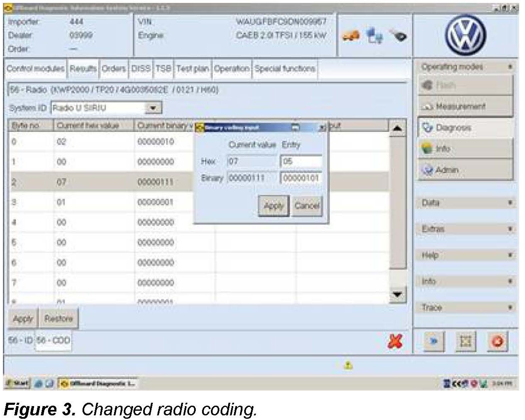Open the Orders tab
Image resolution: width=525 pixels, height=420 pixels.
[114, 69]
